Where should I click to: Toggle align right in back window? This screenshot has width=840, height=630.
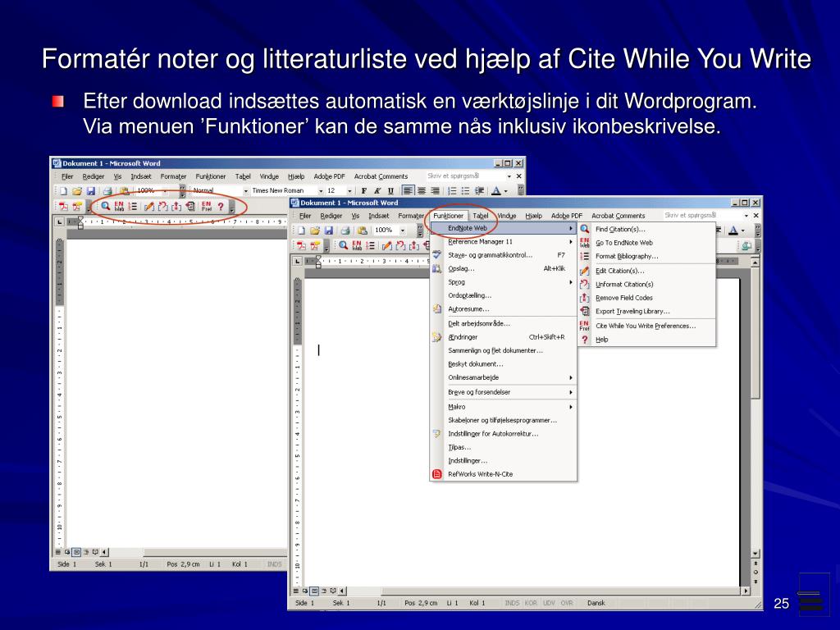pyautogui.click(x=435, y=190)
